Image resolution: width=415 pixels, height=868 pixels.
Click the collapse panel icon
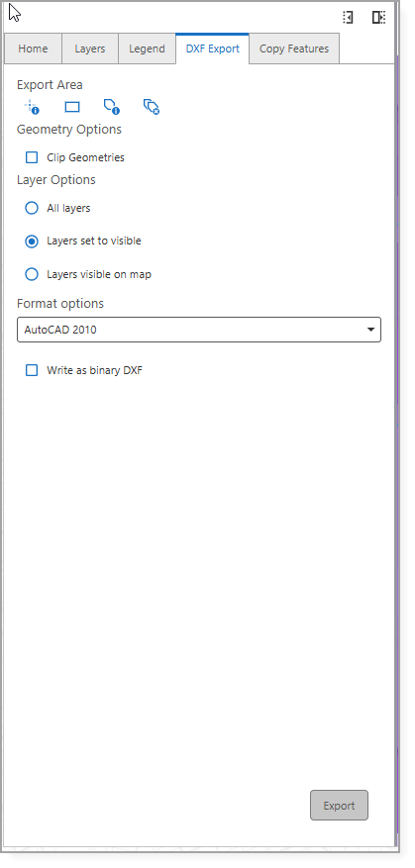pyautogui.click(x=348, y=18)
